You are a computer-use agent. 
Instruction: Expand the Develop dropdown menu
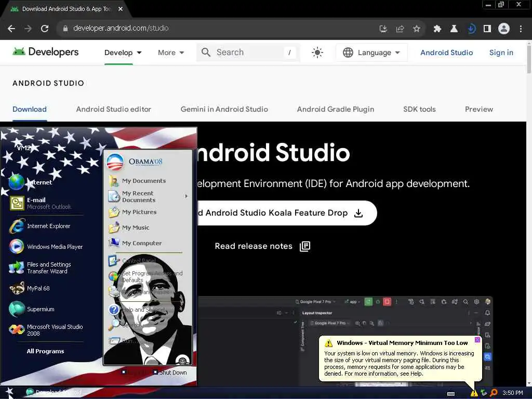[123, 52]
